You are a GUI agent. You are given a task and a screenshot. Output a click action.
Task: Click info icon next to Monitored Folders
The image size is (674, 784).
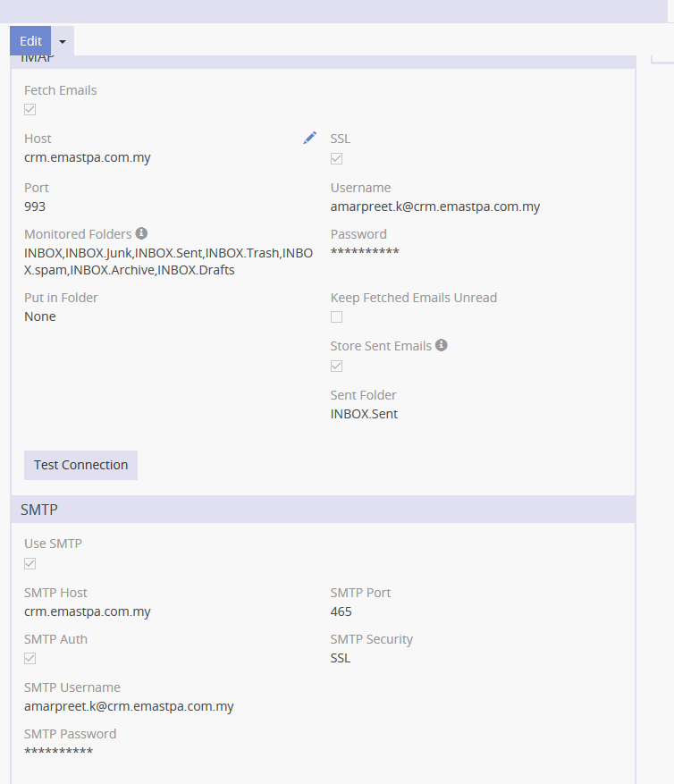(141, 233)
